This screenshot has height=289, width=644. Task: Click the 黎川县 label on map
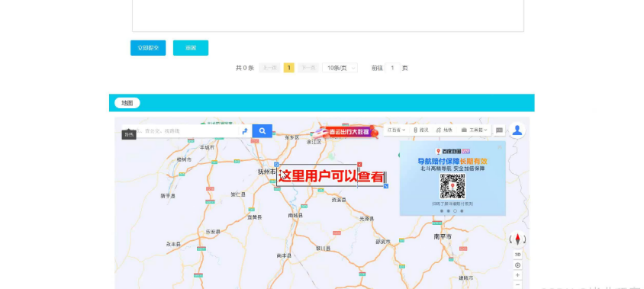[x=324, y=249]
